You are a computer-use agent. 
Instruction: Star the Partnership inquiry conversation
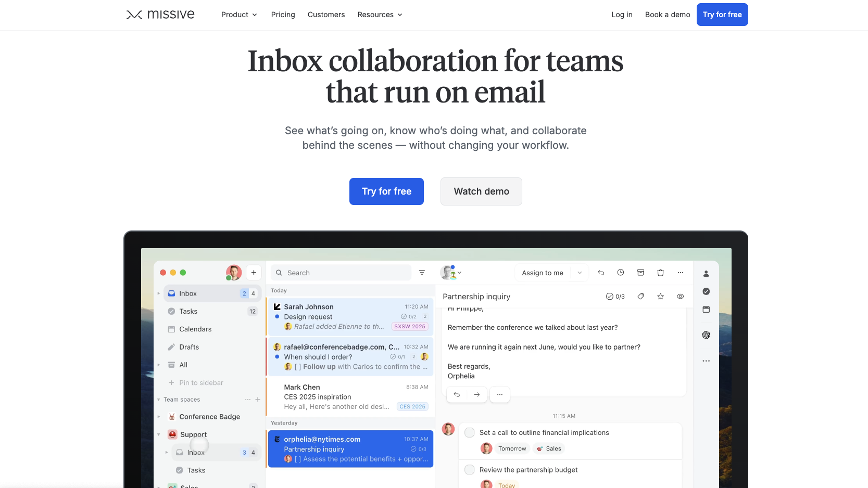660,296
